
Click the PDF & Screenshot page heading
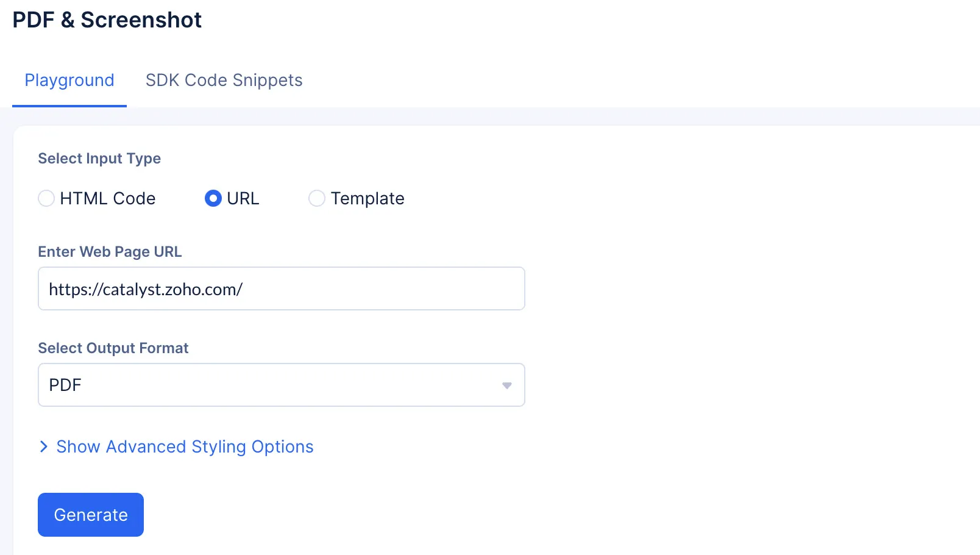point(107,20)
